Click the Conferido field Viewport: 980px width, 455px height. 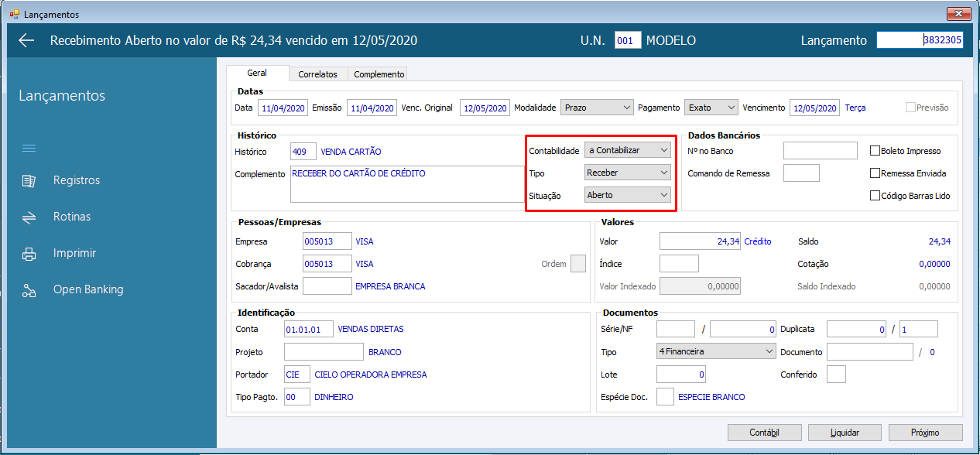click(836, 375)
